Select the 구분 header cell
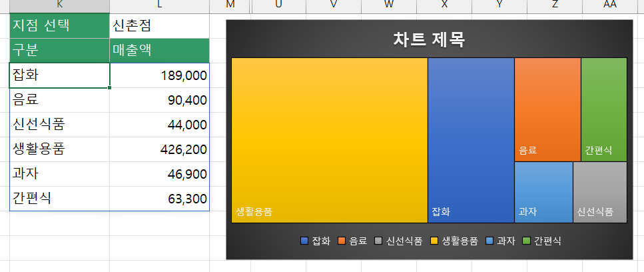Screen dimensions: 644x272 [x=59, y=51]
